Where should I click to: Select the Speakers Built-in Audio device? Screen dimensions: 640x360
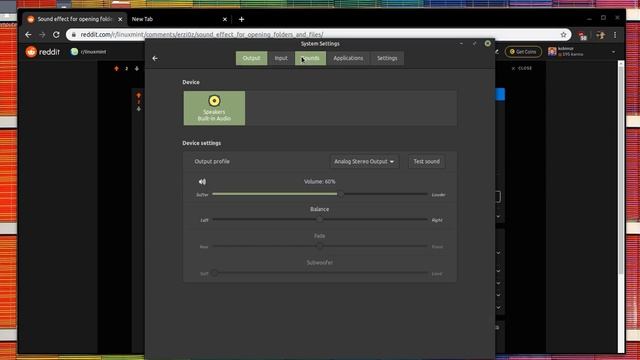click(214, 108)
